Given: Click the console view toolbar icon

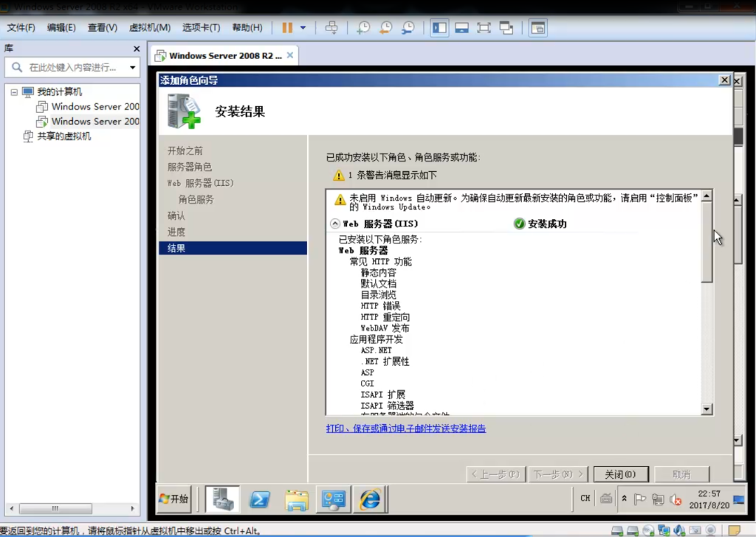Looking at the screenshot, I should (x=537, y=28).
